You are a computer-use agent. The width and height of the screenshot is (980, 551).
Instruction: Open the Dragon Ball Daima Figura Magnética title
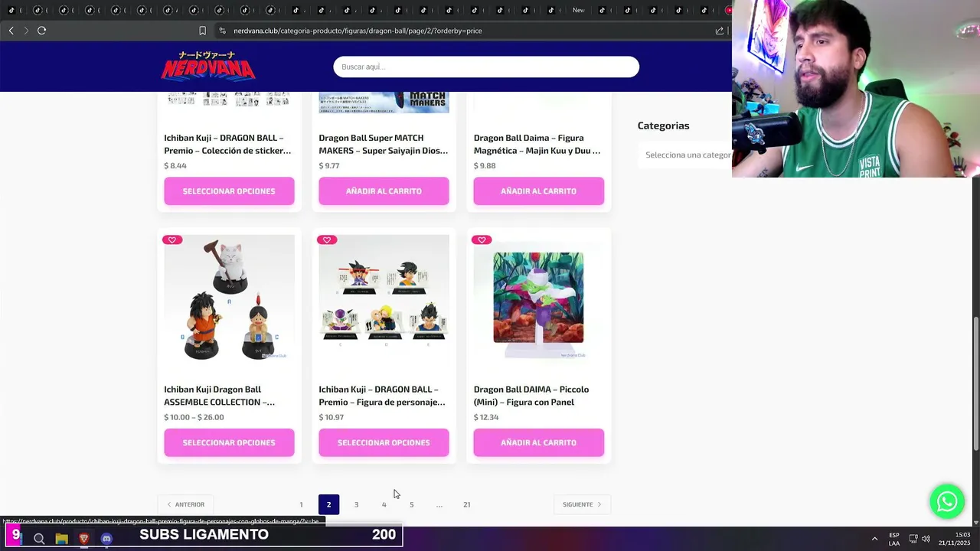[537, 144]
